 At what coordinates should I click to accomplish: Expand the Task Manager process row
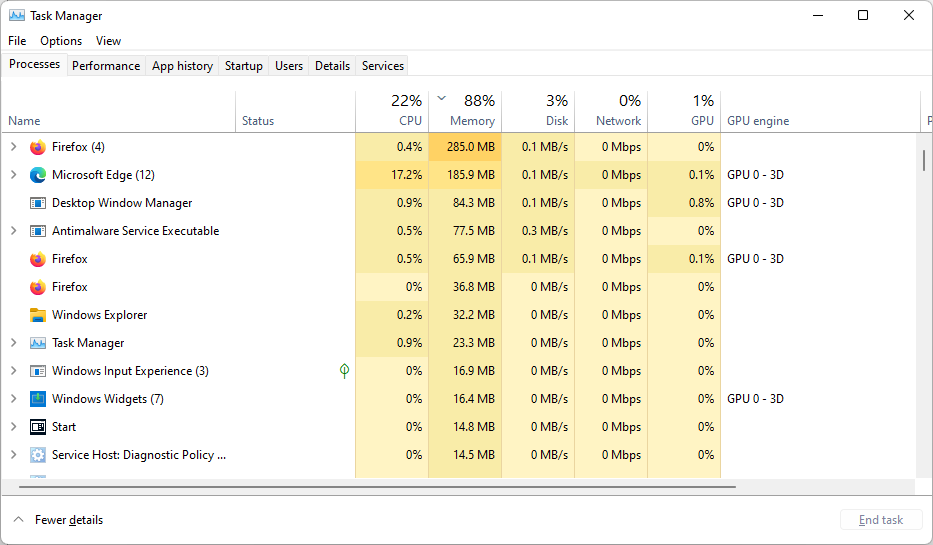[x=14, y=342]
